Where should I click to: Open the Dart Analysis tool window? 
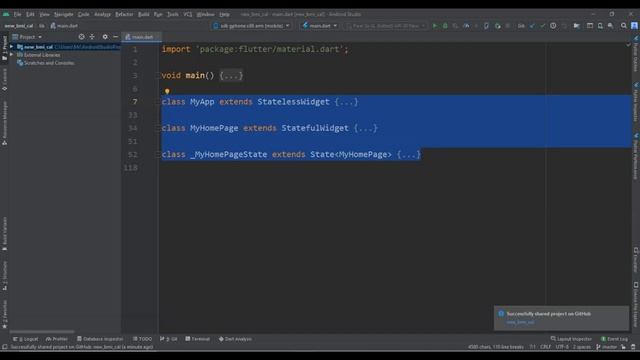(x=235, y=339)
